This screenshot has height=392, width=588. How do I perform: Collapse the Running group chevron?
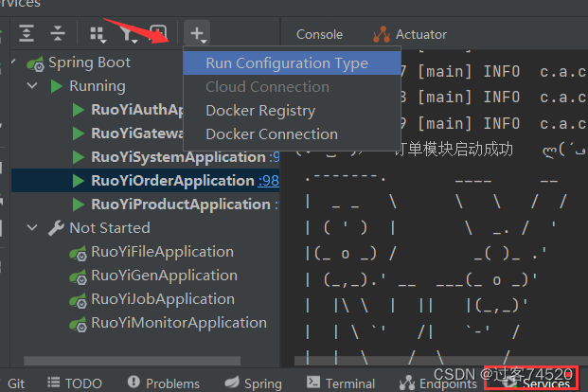pos(32,86)
